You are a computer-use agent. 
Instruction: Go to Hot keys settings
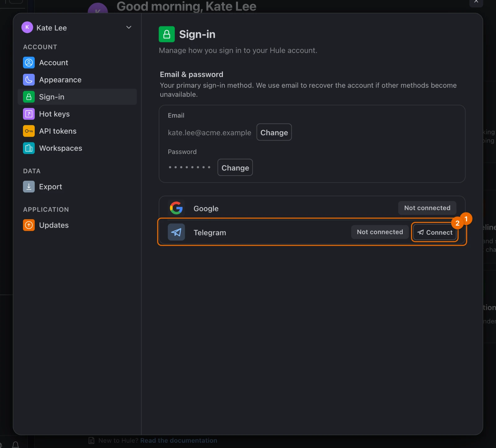click(77, 114)
